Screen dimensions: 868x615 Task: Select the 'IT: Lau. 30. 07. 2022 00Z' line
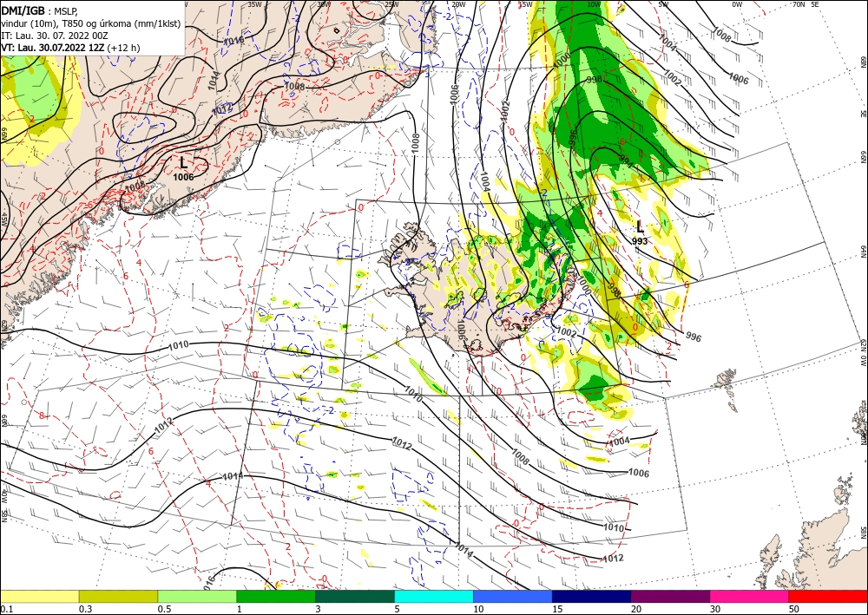tap(55, 36)
